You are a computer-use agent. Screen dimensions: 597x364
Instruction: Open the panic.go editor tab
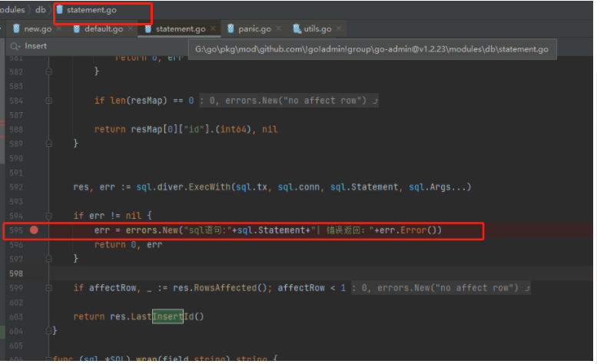click(249, 29)
